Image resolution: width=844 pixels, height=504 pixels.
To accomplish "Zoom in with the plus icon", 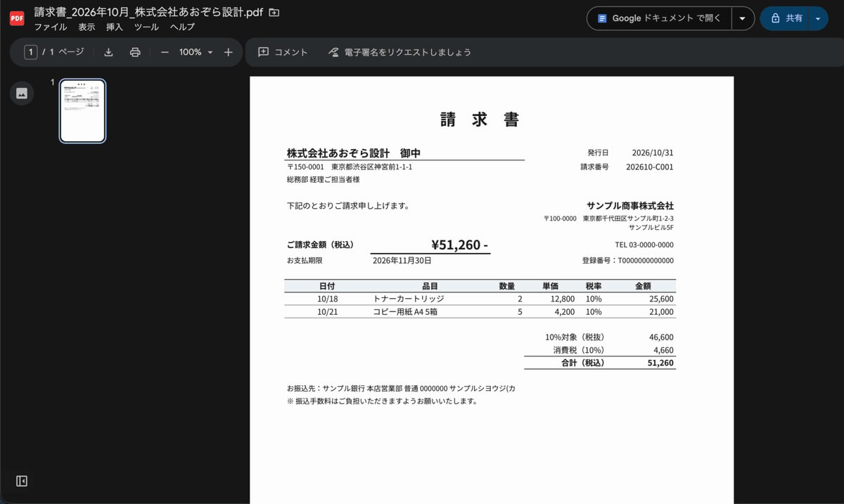I will pos(228,52).
